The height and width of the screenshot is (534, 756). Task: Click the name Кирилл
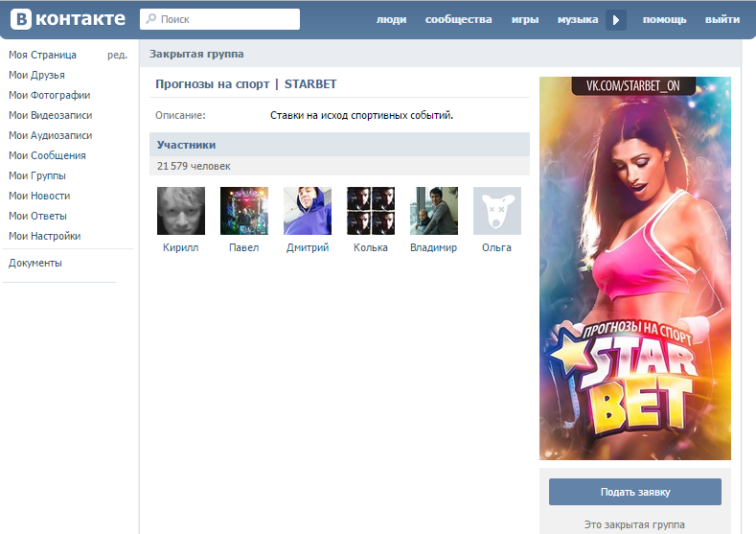(181, 248)
